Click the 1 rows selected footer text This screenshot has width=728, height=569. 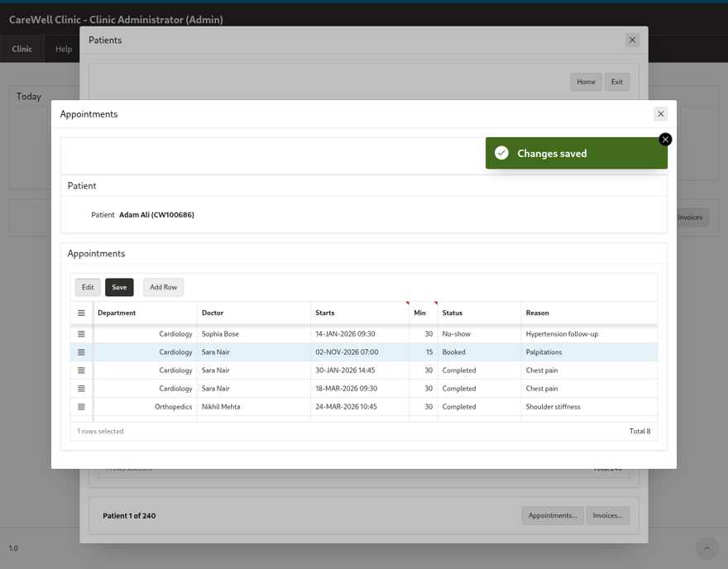coord(100,431)
